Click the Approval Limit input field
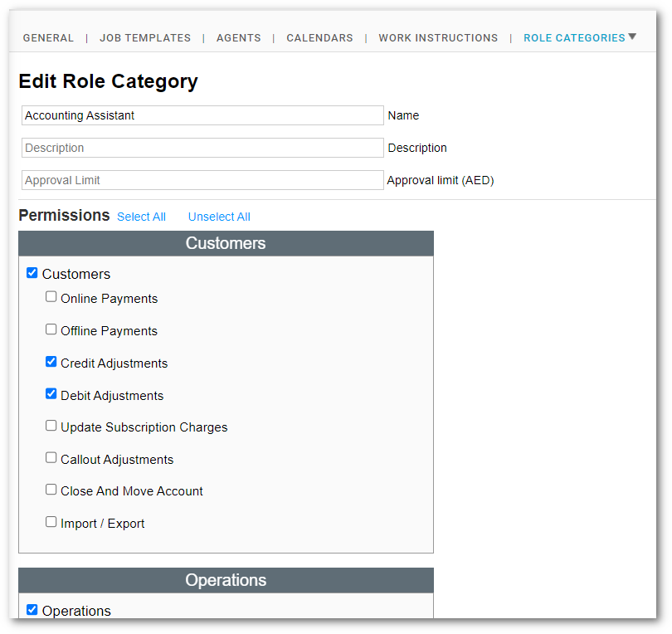The width and height of the screenshot is (672, 634). [x=202, y=180]
